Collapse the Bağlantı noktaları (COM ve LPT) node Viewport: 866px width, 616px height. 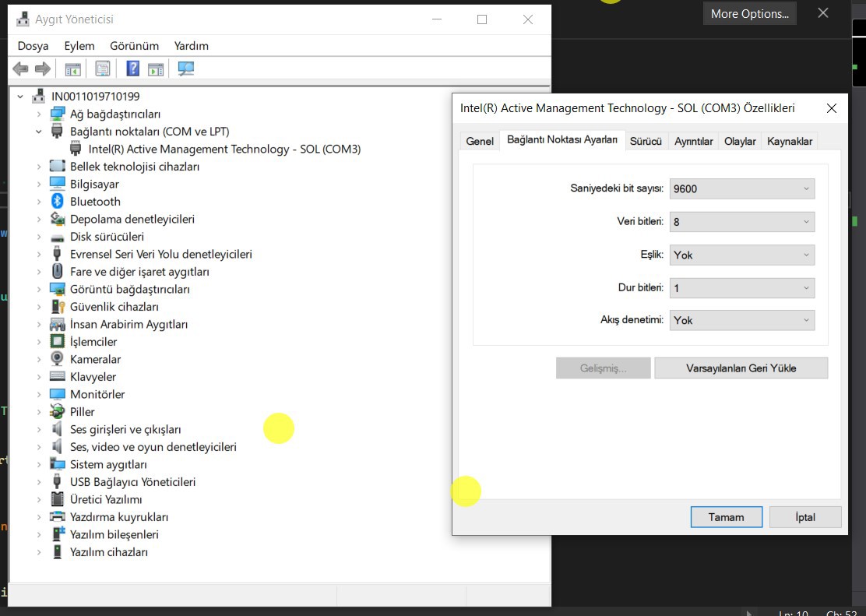[39, 132]
